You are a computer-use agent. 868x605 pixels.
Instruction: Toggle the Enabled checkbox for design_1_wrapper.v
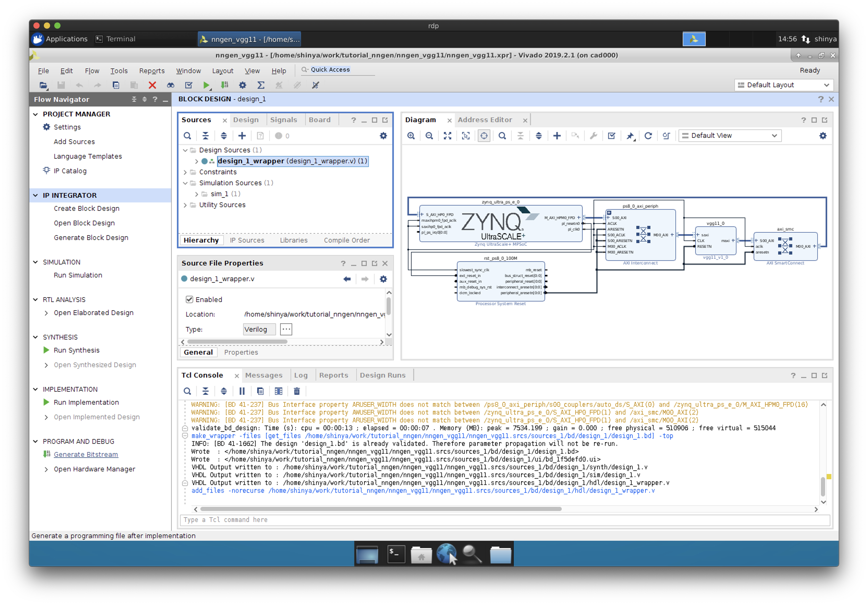point(189,299)
